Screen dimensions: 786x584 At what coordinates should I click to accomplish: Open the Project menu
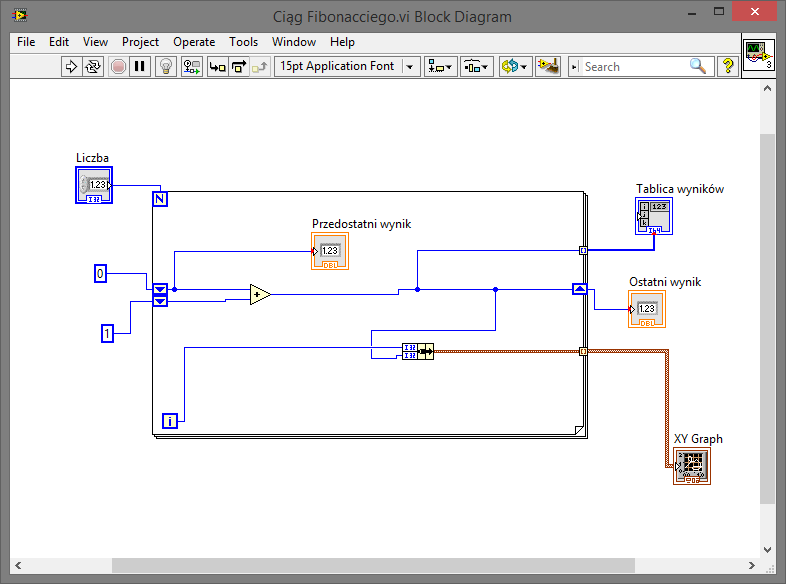coord(140,42)
